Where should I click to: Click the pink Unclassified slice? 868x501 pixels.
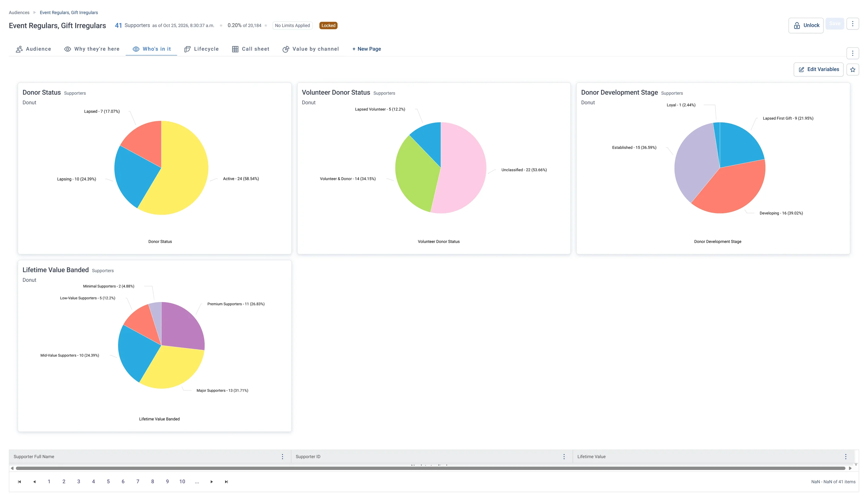click(x=463, y=169)
